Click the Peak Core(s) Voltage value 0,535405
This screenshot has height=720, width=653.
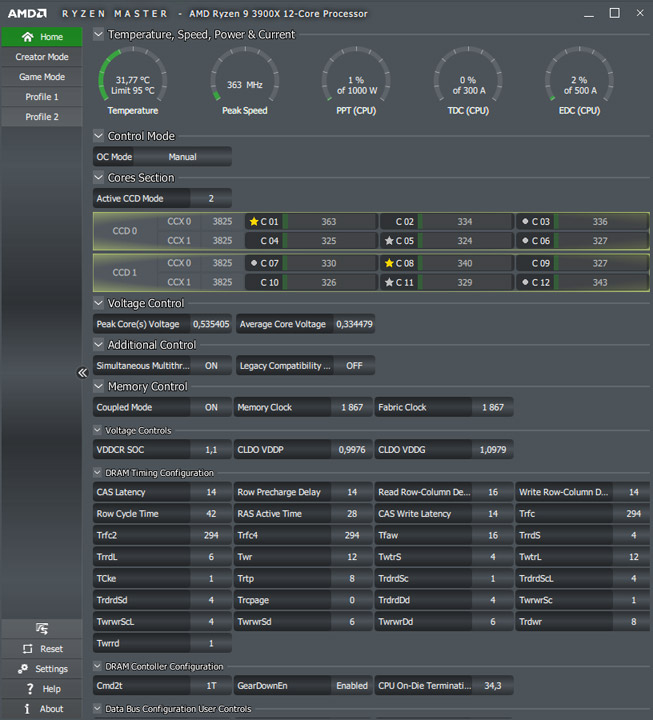coord(211,324)
